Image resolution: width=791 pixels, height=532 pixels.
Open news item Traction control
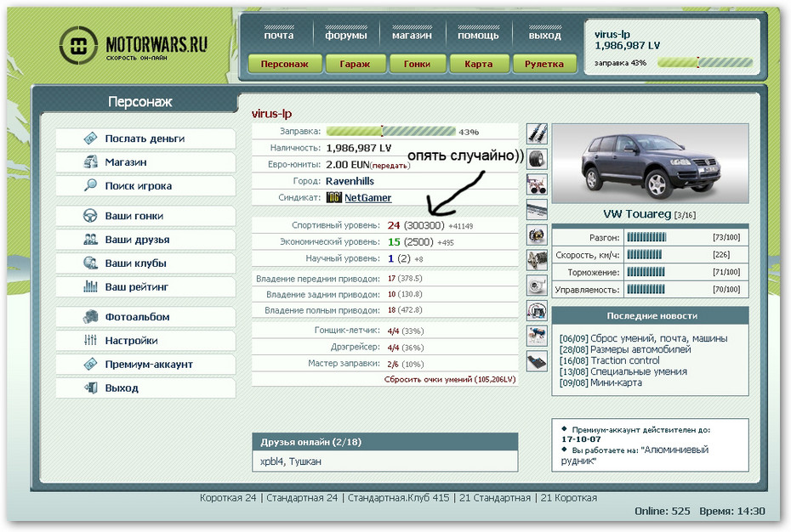tap(625, 360)
